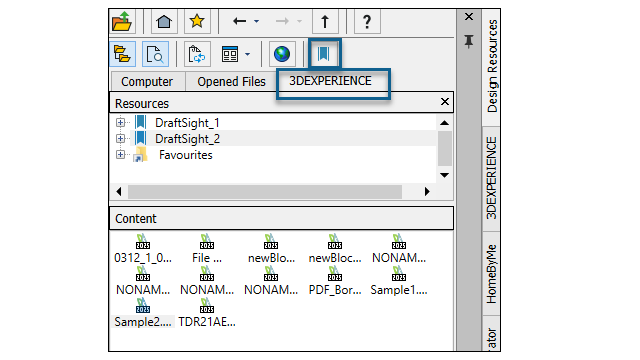The width and height of the screenshot is (640, 360).
Task: Click the 3DEXPERIENCE bookmark toolbar icon
Action: [324, 53]
